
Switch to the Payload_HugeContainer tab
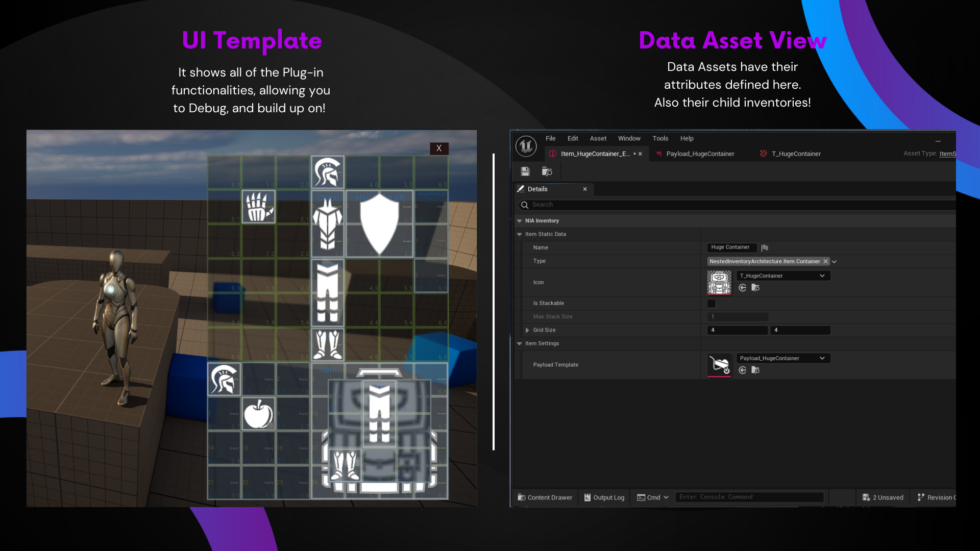tap(700, 154)
